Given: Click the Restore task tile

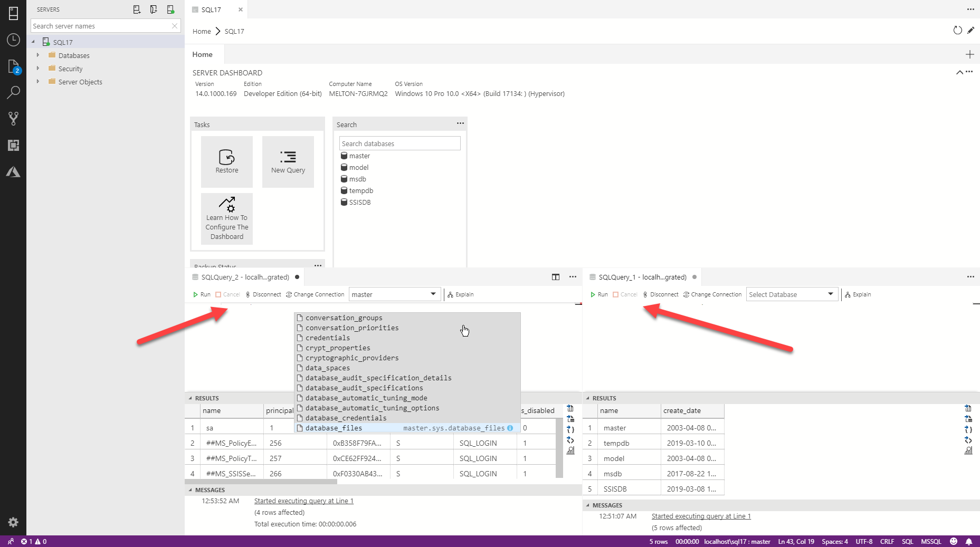Looking at the screenshot, I should 227,162.
